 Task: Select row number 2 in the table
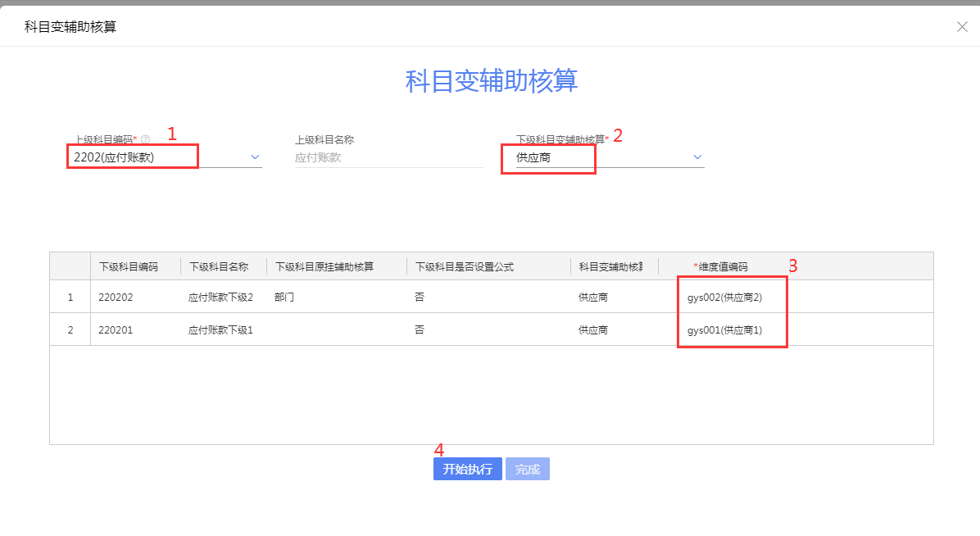[x=70, y=330]
